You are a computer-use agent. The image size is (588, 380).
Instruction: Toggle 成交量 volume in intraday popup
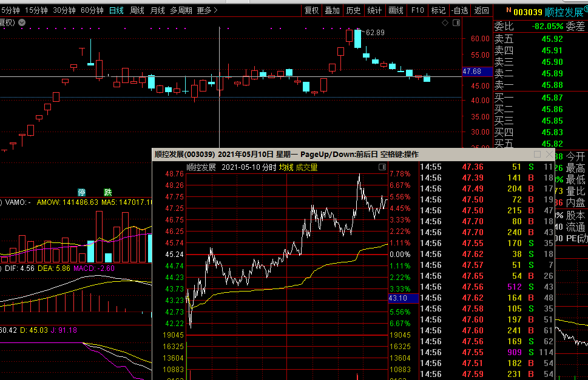coord(307,167)
